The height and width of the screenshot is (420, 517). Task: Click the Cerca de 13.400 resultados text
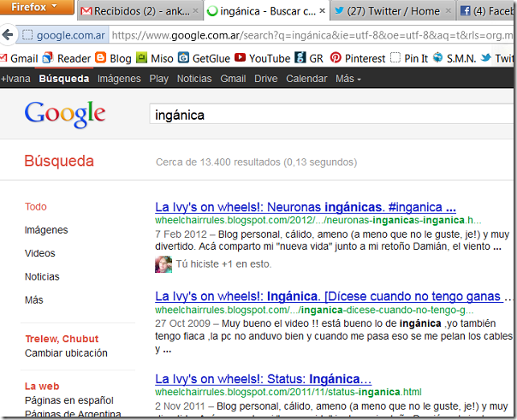click(256, 162)
